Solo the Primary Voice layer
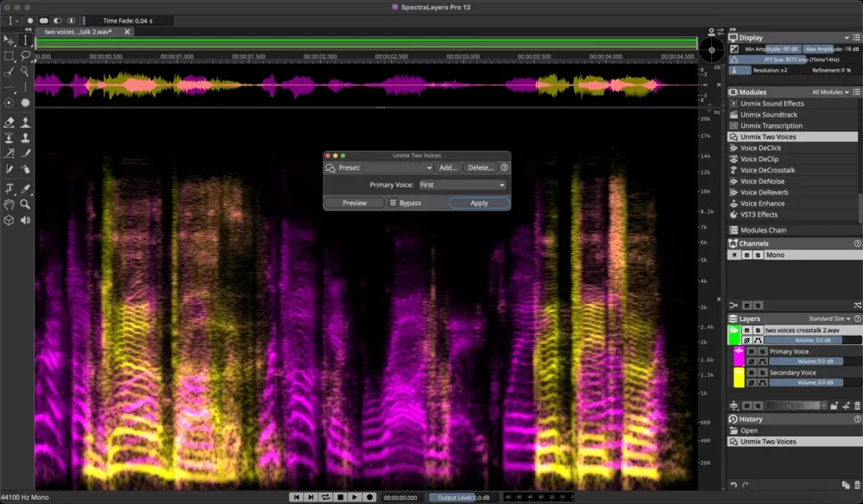Screen dimensions: 863x504 pos(762,351)
